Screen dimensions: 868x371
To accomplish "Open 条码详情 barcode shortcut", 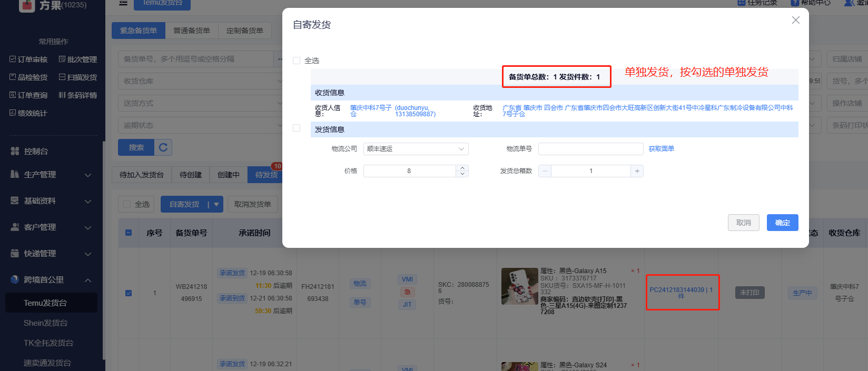I will point(77,95).
